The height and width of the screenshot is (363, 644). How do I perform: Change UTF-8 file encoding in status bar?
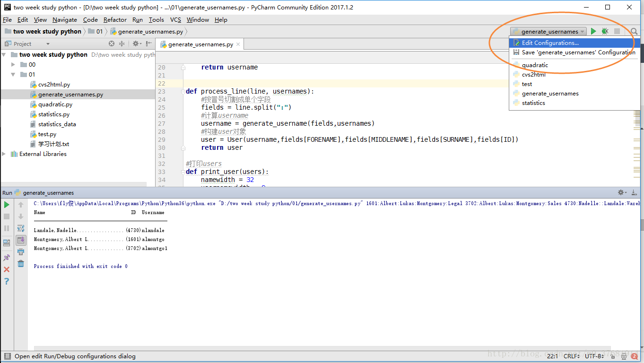coord(595,356)
